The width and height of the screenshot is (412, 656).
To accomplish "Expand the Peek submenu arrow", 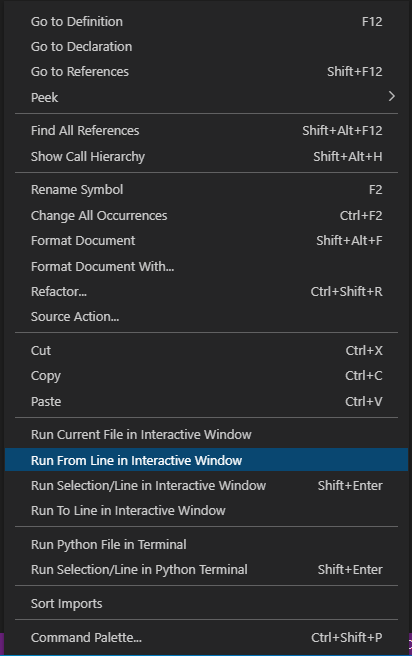I will pos(392,97).
